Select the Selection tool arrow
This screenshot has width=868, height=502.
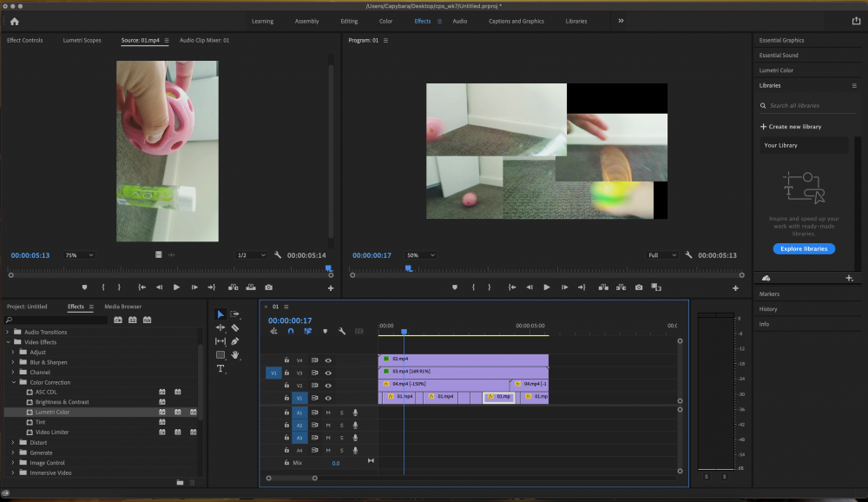[220, 314]
